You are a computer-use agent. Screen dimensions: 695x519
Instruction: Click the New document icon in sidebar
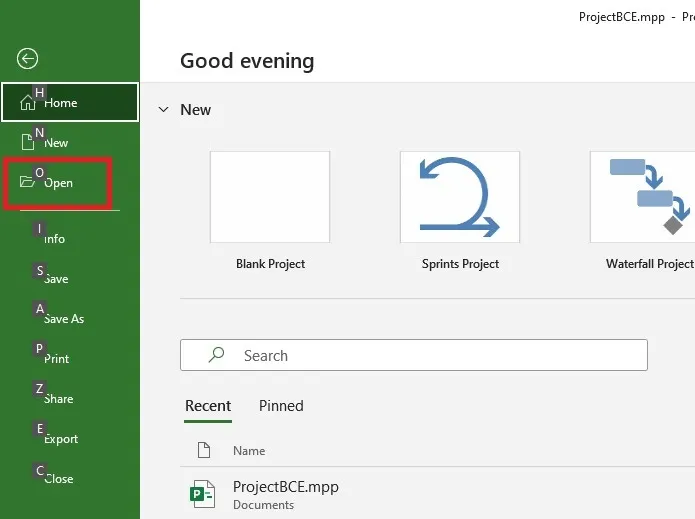(27, 142)
